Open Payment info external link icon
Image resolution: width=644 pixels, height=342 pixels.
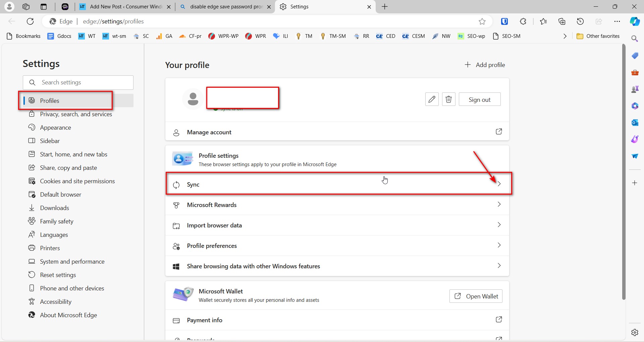[x=499, y=320]
